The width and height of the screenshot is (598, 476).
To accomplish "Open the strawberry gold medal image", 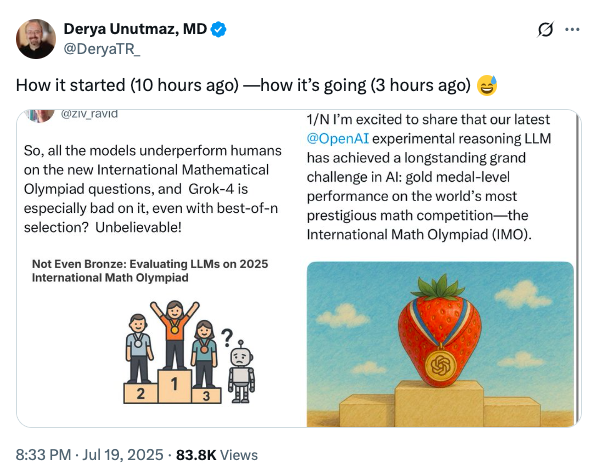I will click(440, 344).
